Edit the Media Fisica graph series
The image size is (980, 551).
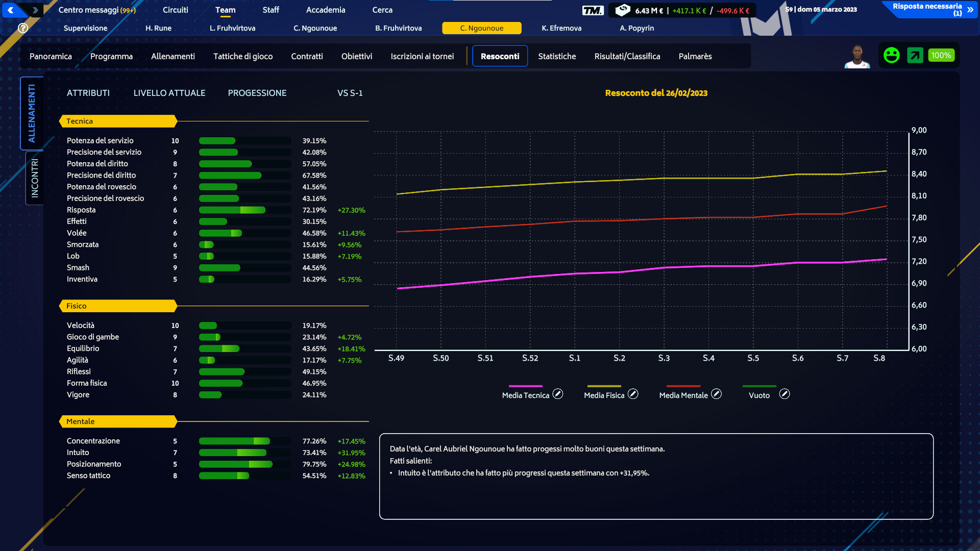coord(633,394)
